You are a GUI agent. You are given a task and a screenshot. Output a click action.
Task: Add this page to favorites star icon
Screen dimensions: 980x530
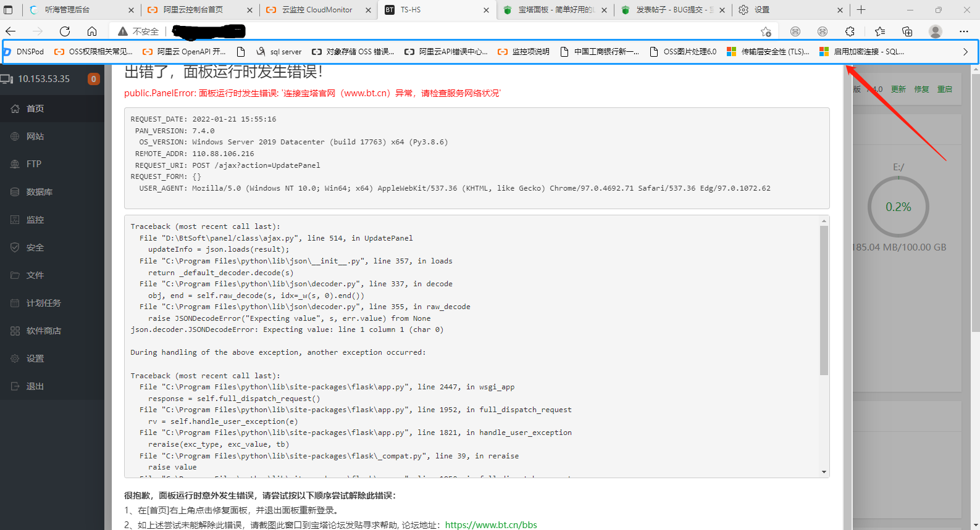766,31
